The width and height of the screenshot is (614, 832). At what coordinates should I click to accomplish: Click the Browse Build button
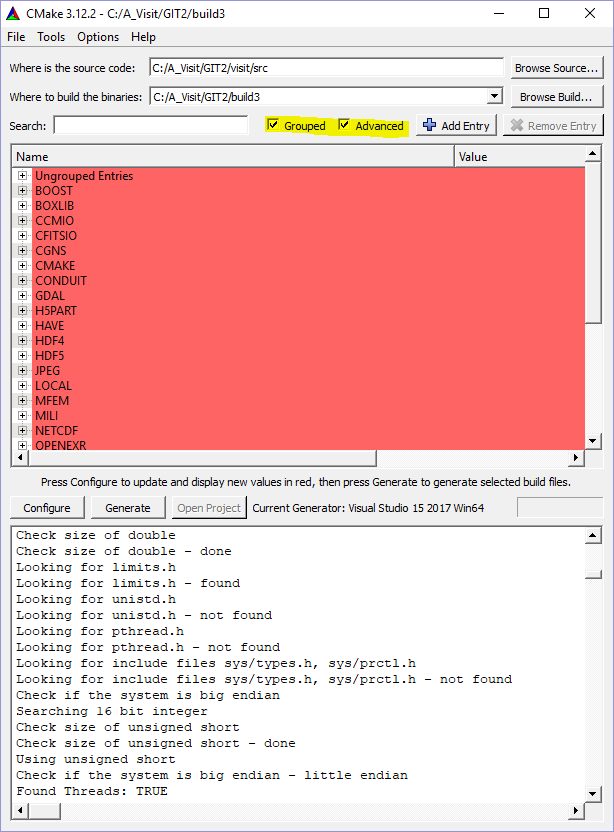point(557,97)
